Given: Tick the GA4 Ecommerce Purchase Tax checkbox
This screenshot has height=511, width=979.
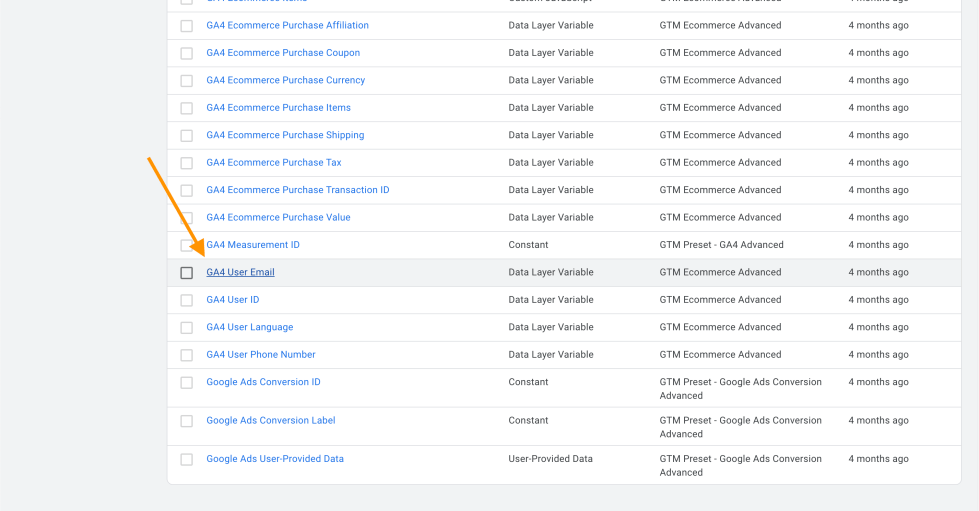Looking at the screenshot, I should (187, 163).
